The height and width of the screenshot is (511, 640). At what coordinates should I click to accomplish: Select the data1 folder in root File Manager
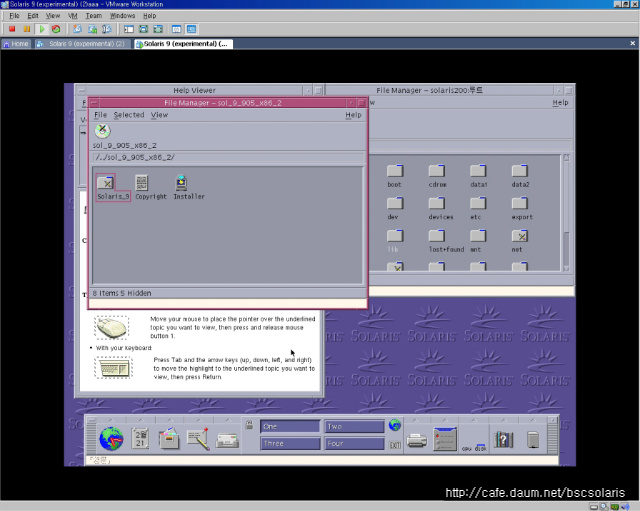pyautogui.click(x=478, y=176)
